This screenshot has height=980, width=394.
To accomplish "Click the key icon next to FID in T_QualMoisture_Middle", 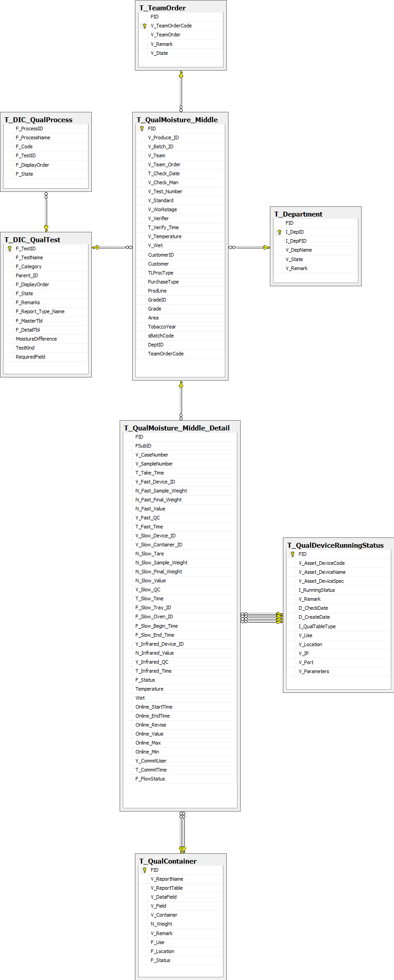I will pos(142,129).
